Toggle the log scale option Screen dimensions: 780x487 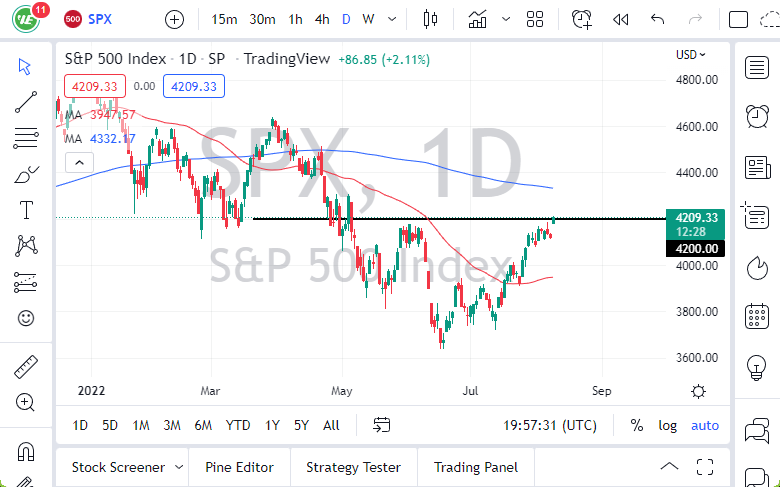667,425
